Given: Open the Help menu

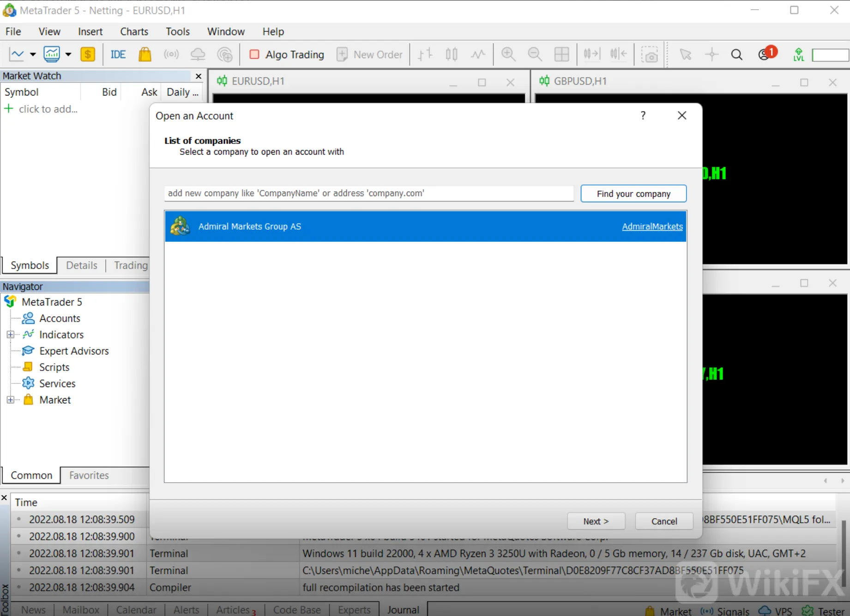Looking at the screenshot, I should 273,31.
